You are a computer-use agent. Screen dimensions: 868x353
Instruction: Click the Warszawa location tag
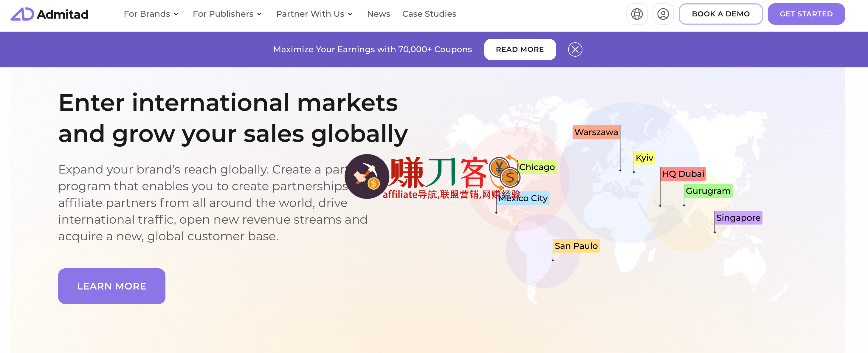pos(596,132)
